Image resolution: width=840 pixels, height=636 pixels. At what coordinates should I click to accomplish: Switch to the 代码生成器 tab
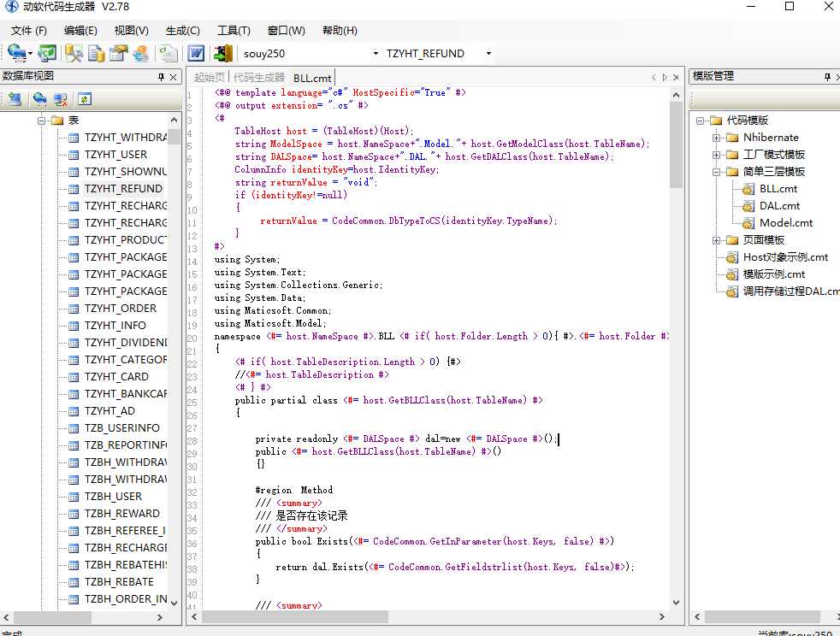click(x=258, y=77)
